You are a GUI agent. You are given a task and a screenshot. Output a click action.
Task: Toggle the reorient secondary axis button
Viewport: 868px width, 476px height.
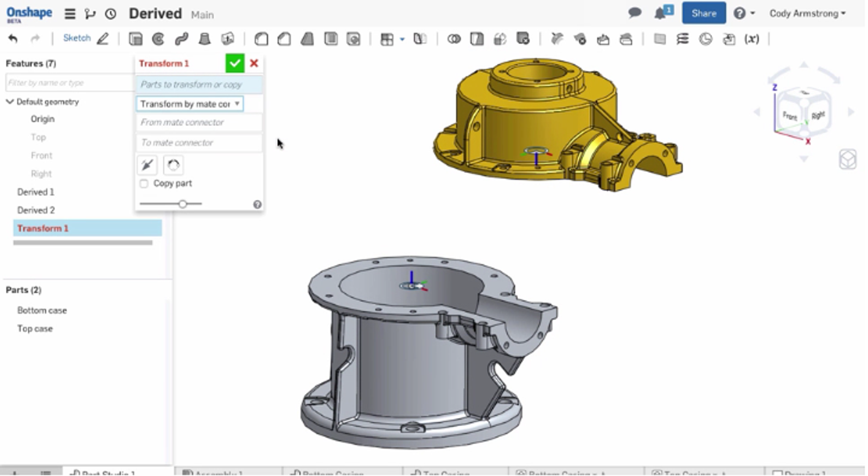click(173, 165)
